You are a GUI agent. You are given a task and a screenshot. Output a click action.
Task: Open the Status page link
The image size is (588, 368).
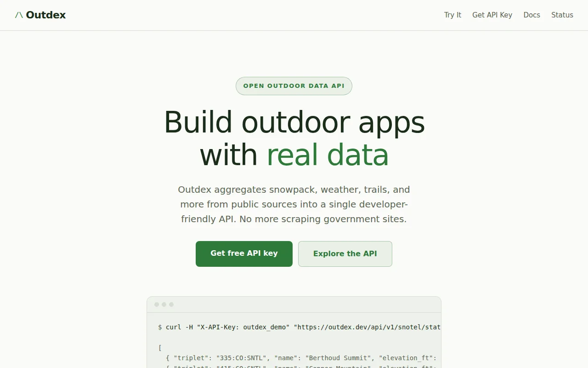click(x=562, y=15)
